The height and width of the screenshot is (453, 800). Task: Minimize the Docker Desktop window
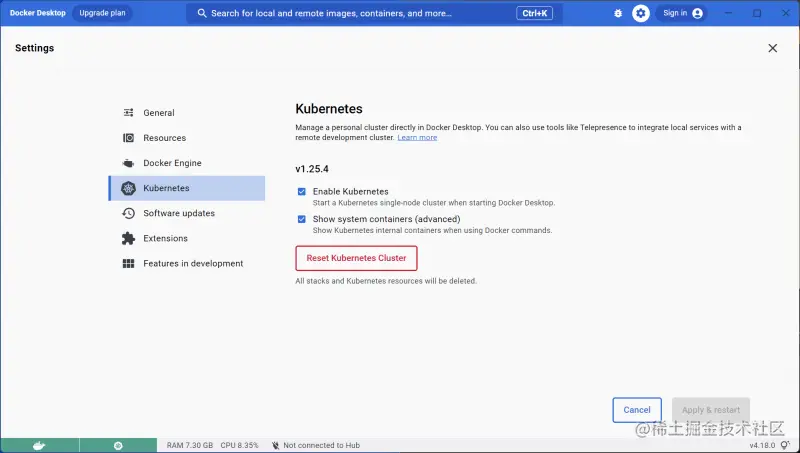click(x=728, y=13)
